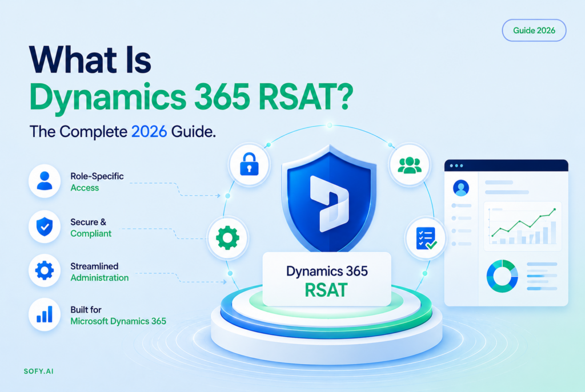Screen dimensions: 585x392
Task: Click the blue '2026' in subtitle
Action: (149, 132)
